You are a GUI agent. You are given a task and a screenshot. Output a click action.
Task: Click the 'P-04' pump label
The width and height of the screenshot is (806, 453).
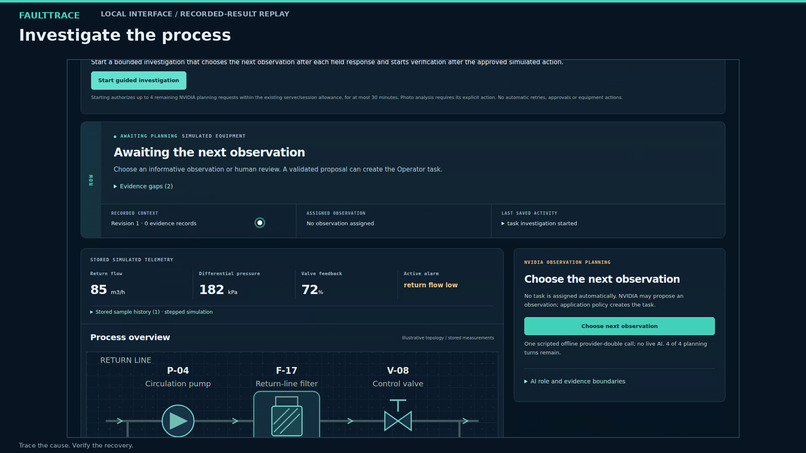click(x=178, y=370)
